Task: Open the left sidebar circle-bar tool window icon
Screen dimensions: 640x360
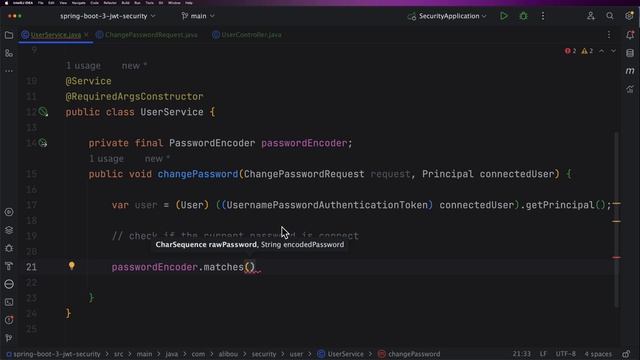Action: pyautogui.click(x=9, y=284)
